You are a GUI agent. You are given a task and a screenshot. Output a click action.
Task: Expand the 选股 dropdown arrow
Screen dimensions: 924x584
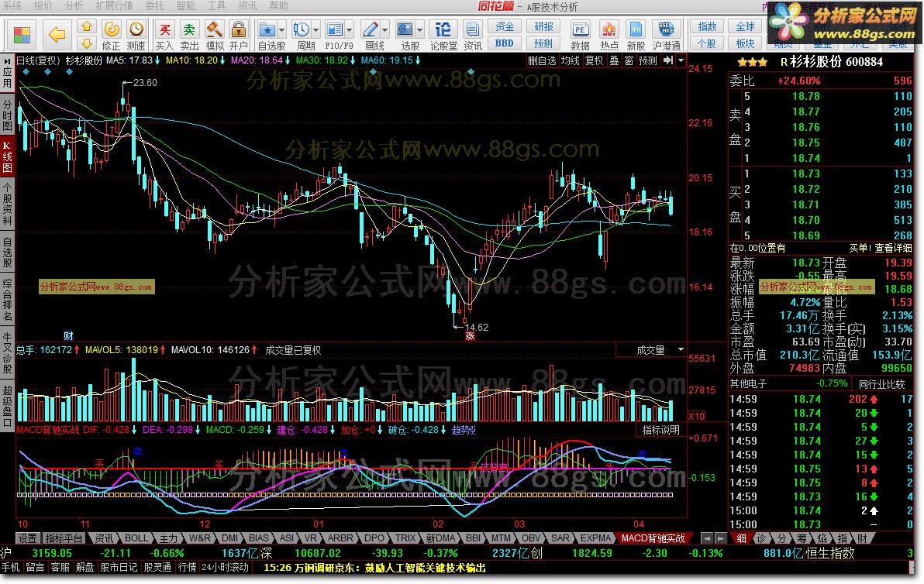420,29
